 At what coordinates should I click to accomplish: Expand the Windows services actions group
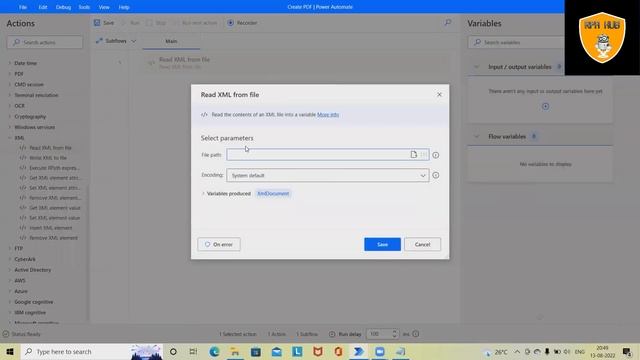click(10, 127)
